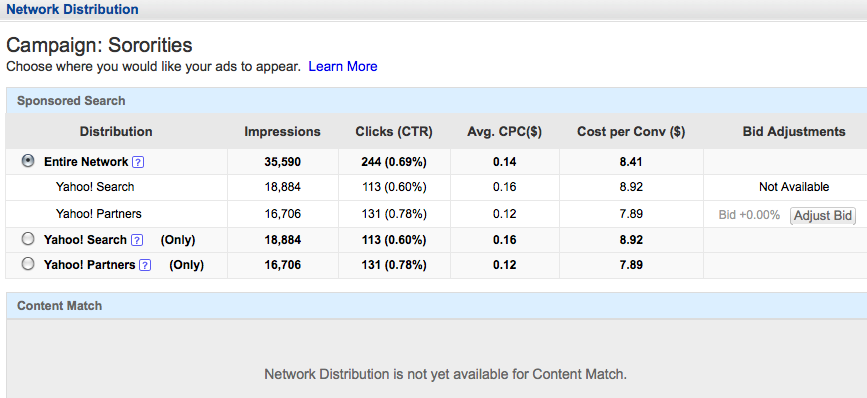Screen dimensions: 867x398
Task: Click the Impressions column header
Action: pyautogui.click(x=283, y=132)
